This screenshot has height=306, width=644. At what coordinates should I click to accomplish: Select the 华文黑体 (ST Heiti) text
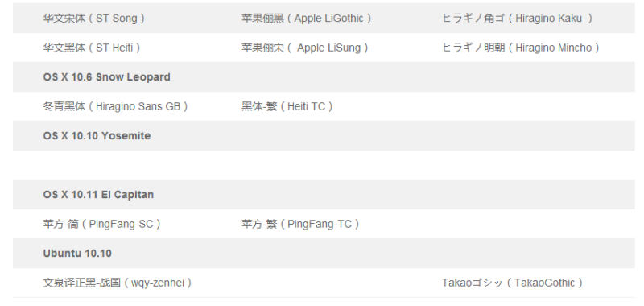click(x=92, y=48)
